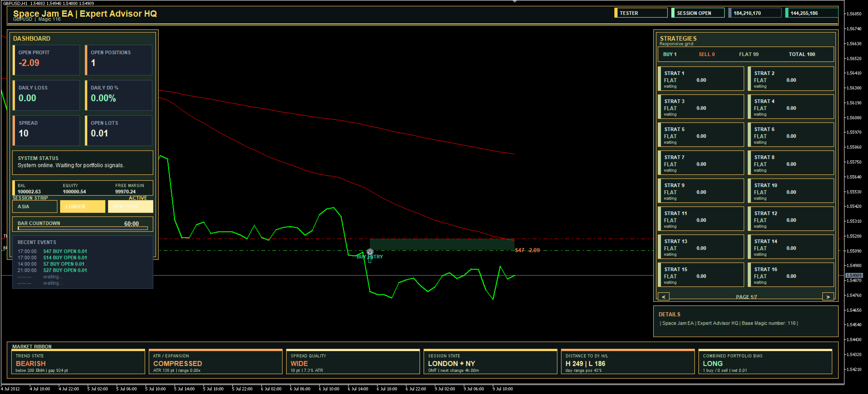Click the 184,210,170 color value badge
Image resolution: width=868 pixels, height=394 pixels.
(755, 13)
